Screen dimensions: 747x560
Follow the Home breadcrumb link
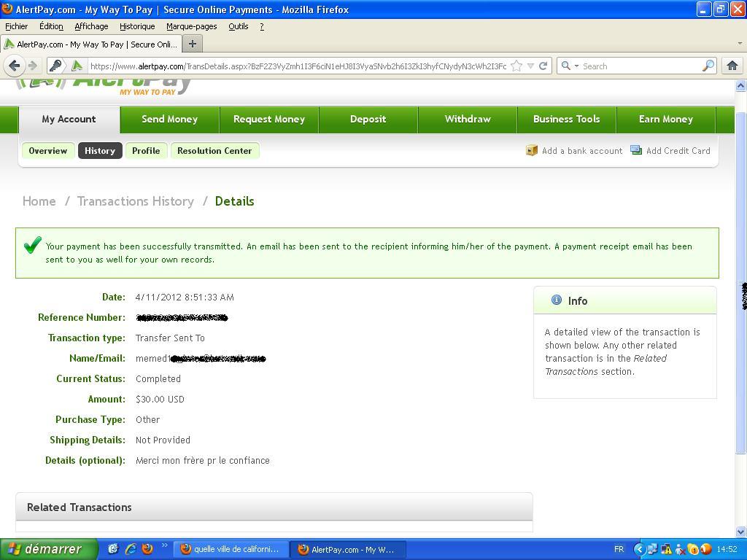click(x=39, y=201)
